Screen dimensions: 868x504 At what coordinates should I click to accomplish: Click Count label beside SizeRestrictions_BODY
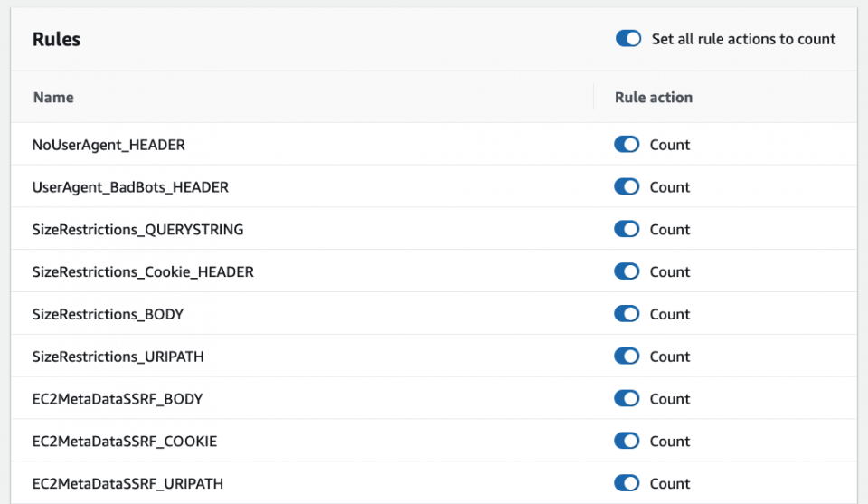(x=670, y=315)
